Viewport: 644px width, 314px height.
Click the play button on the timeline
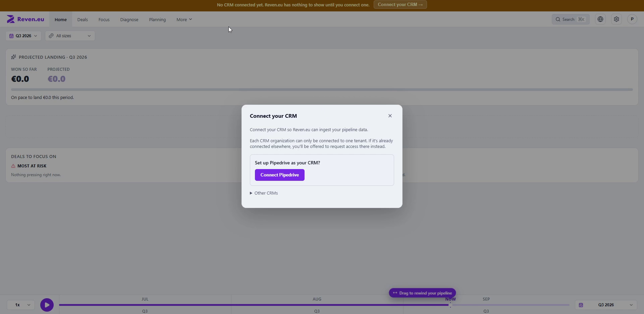coord(47,305)
